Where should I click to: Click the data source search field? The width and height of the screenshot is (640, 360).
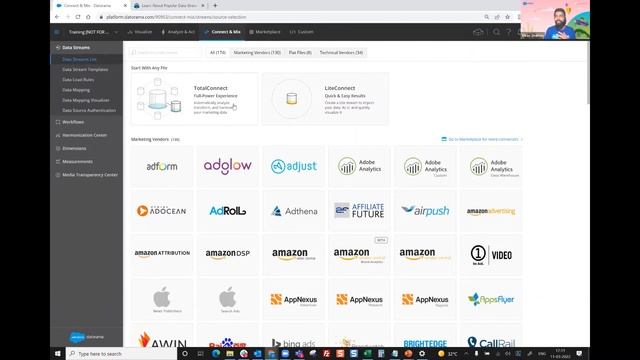point(165,53)
